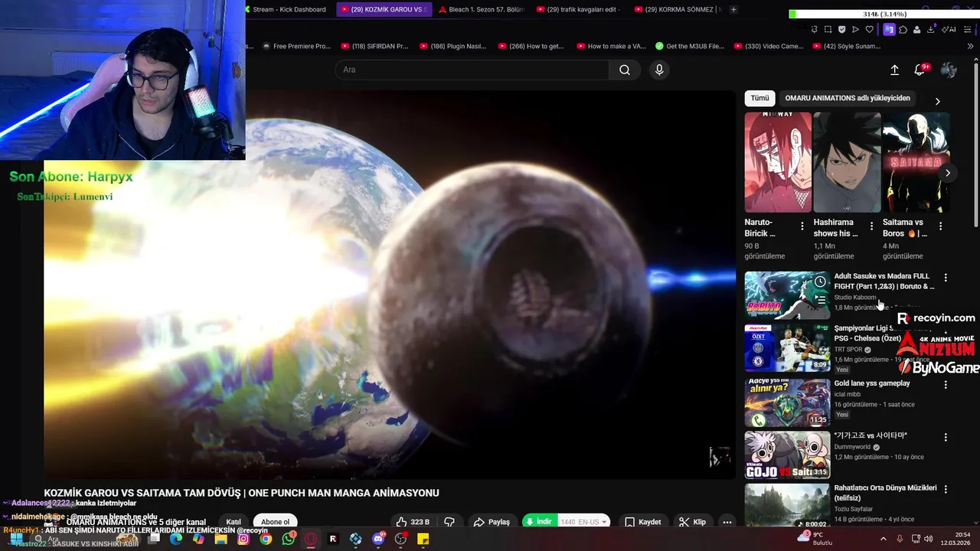Open How to make a VA bookmark
980x551 pixels.
(611, 46)
